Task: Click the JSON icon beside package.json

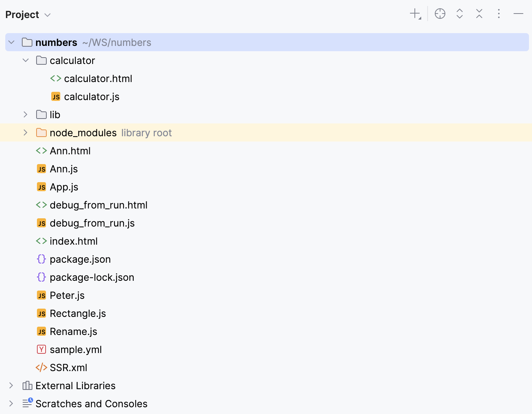Action: (x=41, y=259)
